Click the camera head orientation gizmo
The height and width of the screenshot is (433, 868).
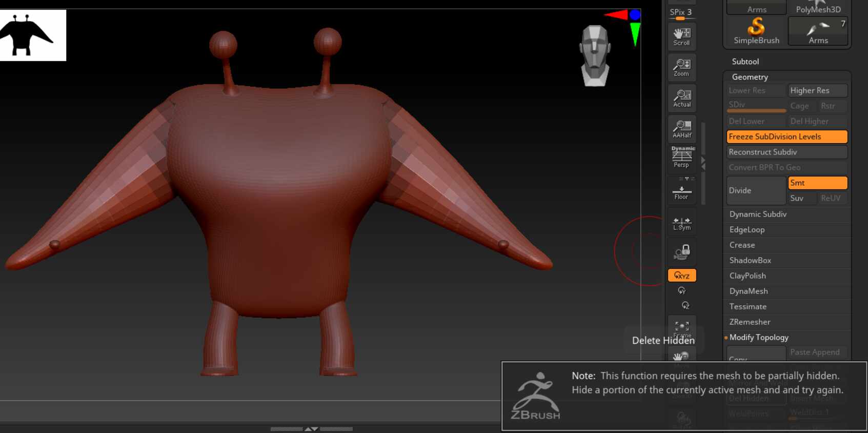coord(595,55)
